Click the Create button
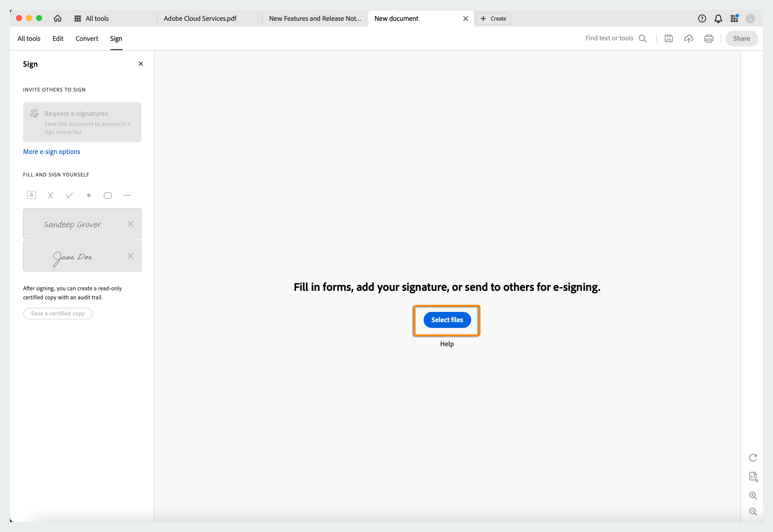Screen dimensions: 773x532 [x=493, y=19]
